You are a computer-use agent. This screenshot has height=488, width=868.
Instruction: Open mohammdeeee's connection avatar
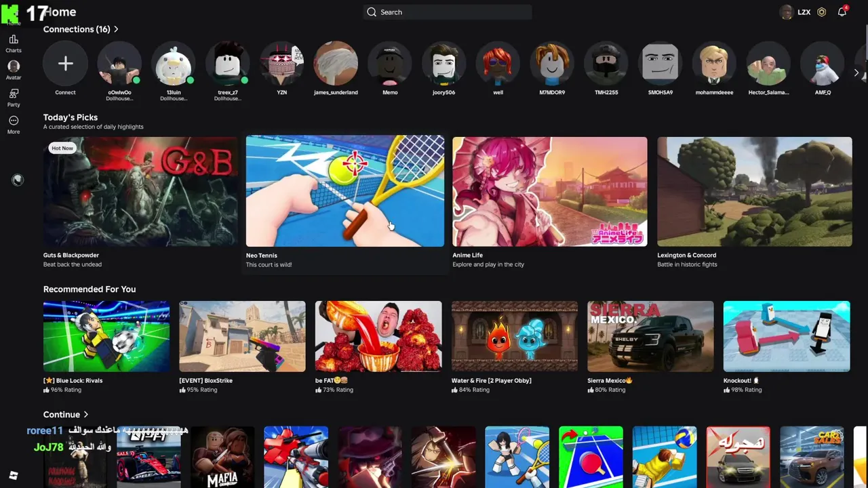pos(714,64)
